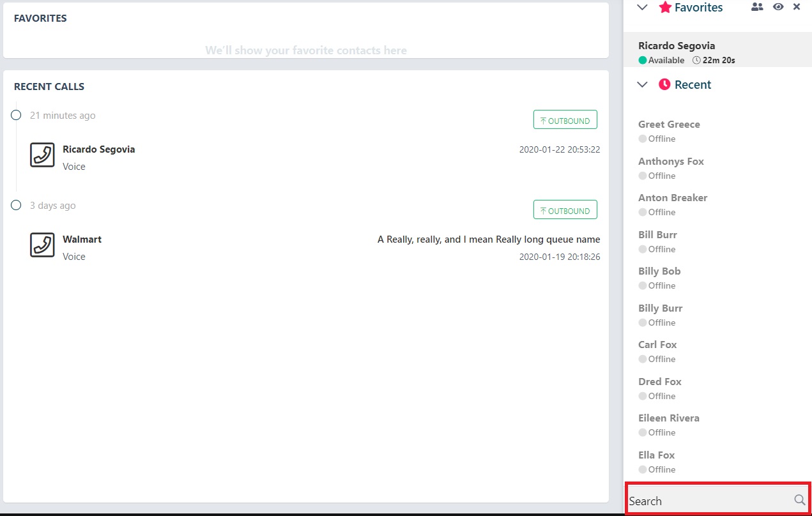Screen dimensions: 812x516
Task: Click Voice label under Walmart
Action: click(x=74, y=257)
